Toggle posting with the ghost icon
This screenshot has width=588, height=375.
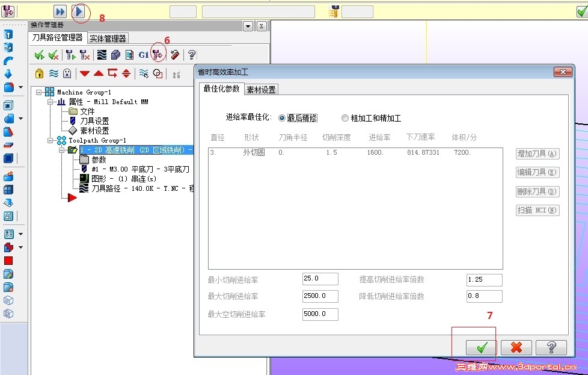point(67,73)
